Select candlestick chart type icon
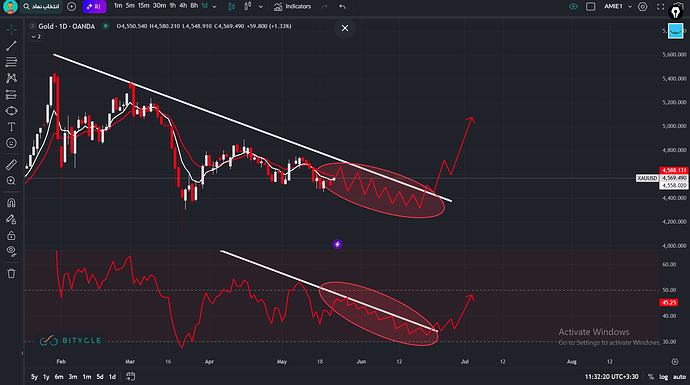This screenshot has width=690, height=385. pyautogui.click(x=231, y=7)
